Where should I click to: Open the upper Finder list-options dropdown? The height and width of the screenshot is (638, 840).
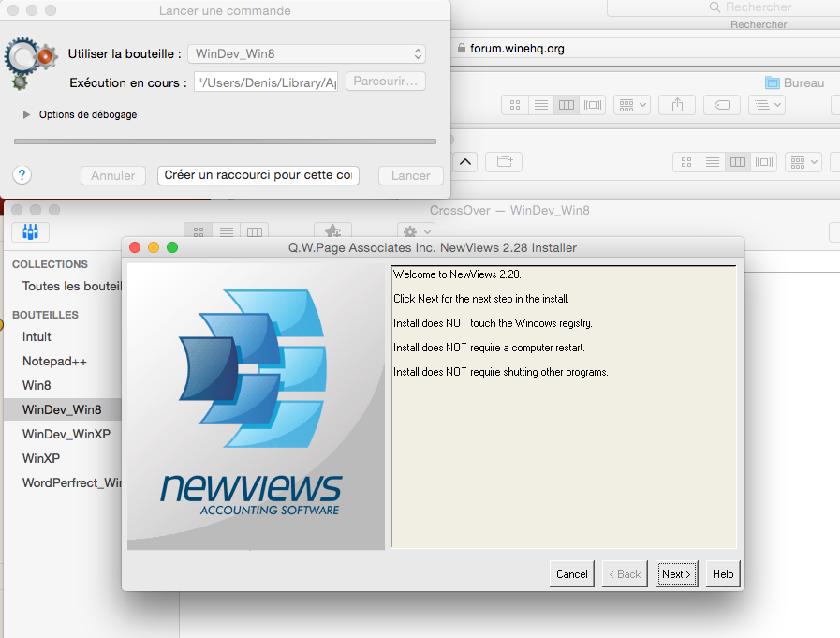click(x=767, y=105)
